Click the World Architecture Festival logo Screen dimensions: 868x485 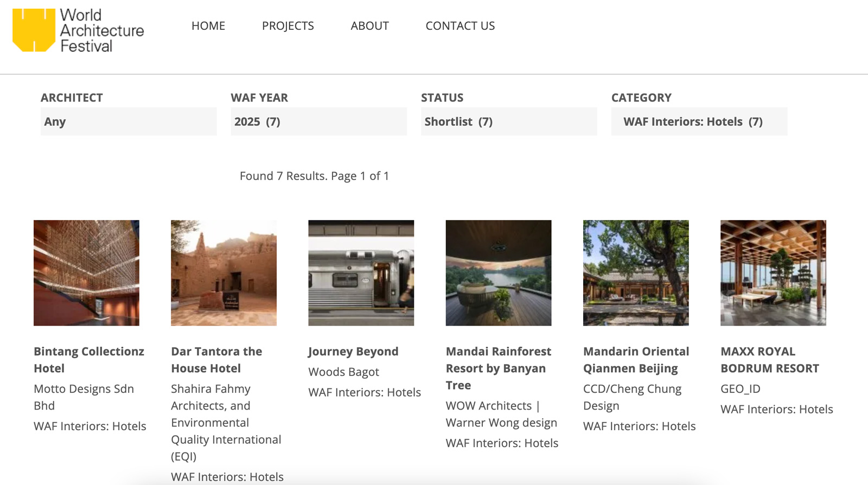78,30
